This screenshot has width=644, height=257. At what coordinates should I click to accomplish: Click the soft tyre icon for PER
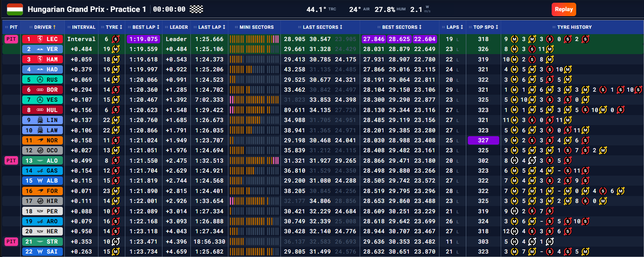(x=116, y=211)
